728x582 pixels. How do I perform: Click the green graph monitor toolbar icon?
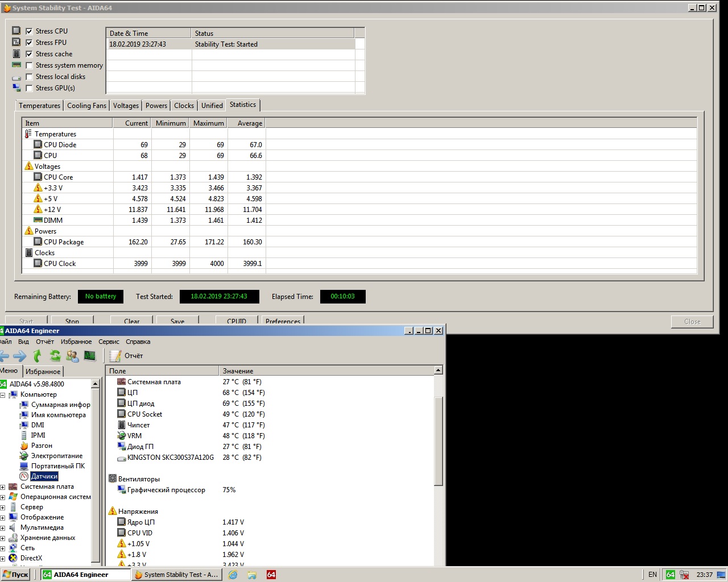[90, 356]
